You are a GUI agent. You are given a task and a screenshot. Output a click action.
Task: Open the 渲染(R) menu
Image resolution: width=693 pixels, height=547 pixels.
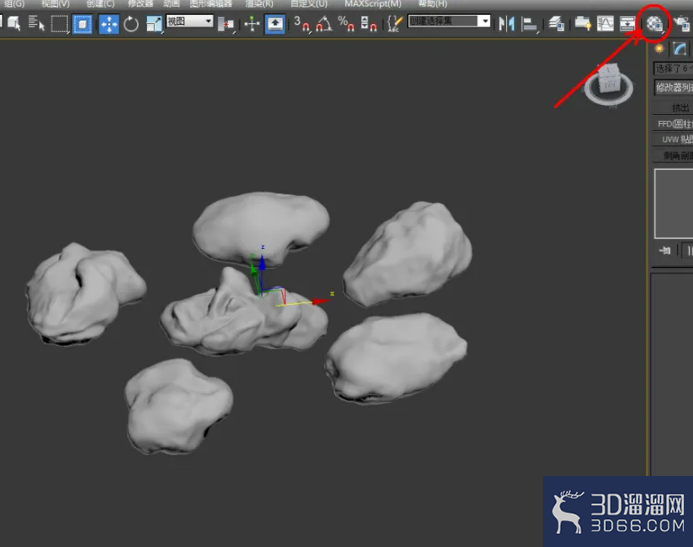tap(259, 4)
